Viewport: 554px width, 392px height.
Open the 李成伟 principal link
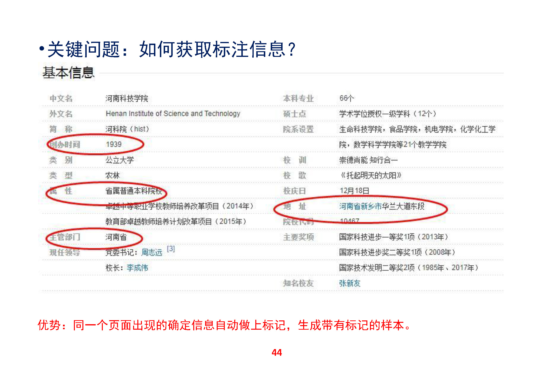pyautogui.click(x=137, y=268)
